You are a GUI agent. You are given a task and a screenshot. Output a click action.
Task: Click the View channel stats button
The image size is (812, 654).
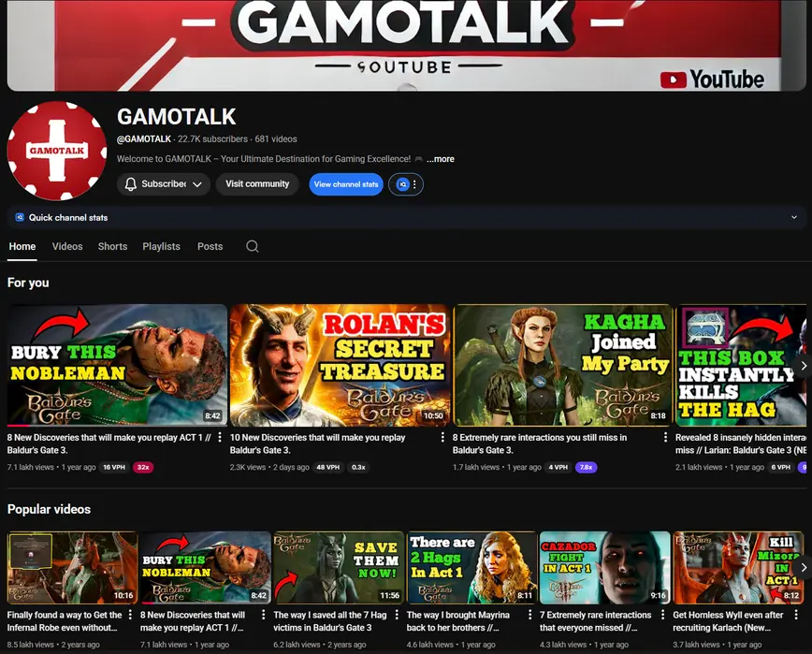346,184
